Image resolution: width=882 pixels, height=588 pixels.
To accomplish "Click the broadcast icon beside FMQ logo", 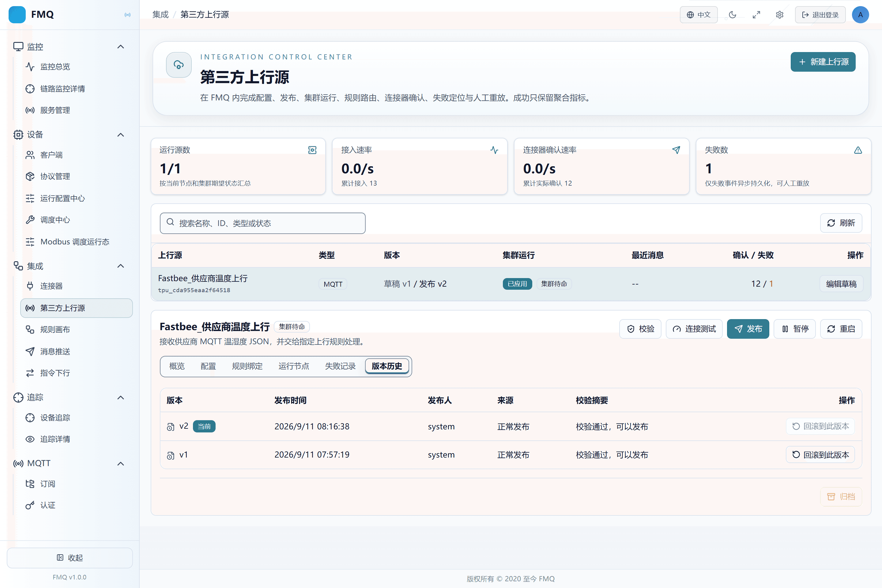I will 127,15.
